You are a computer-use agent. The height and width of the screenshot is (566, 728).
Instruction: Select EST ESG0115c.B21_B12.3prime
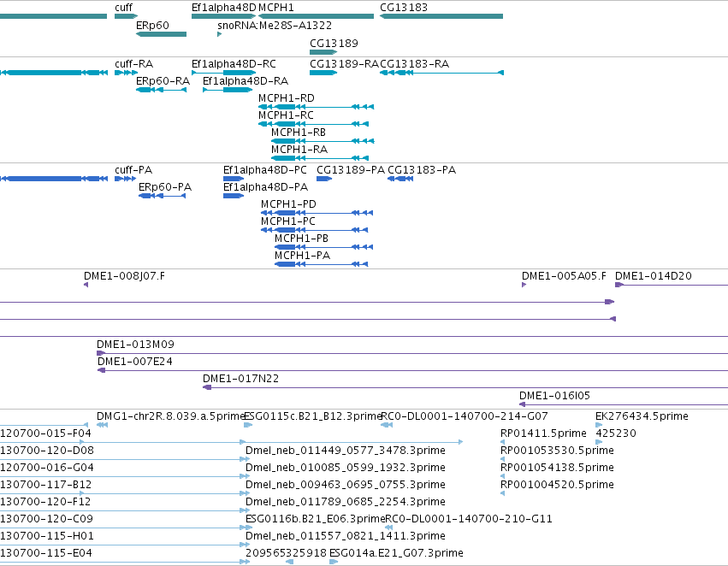point(312,416)
